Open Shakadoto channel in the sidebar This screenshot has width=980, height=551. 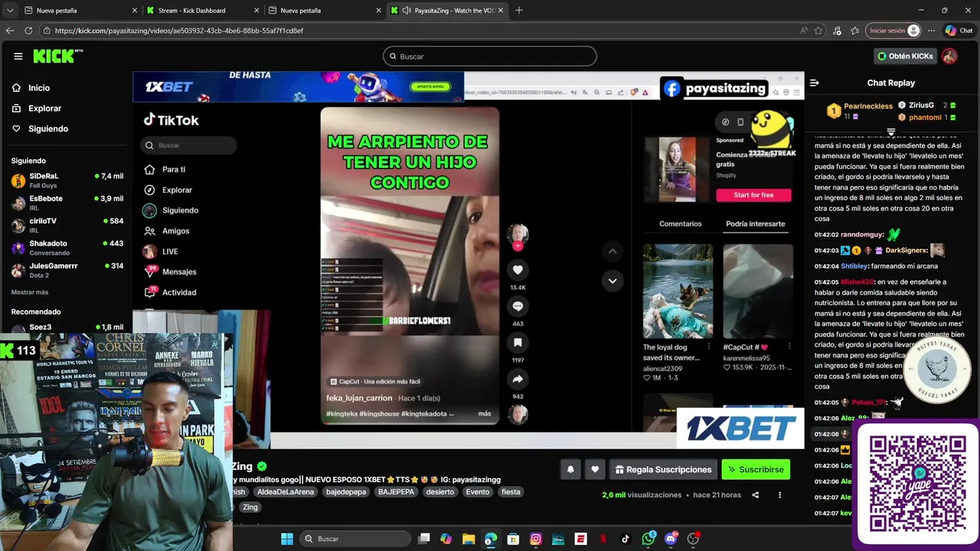pyautogui.click(x=67, y=247)
